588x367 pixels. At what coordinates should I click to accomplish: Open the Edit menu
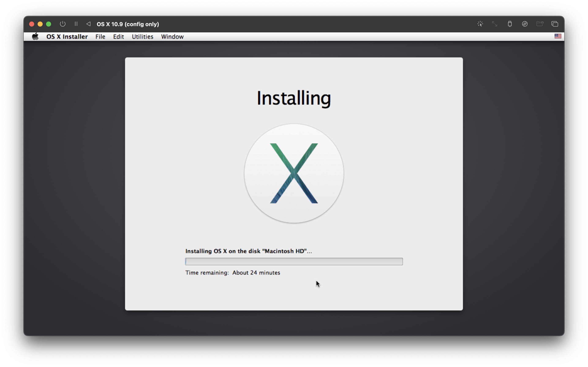(x=118, y=37)
